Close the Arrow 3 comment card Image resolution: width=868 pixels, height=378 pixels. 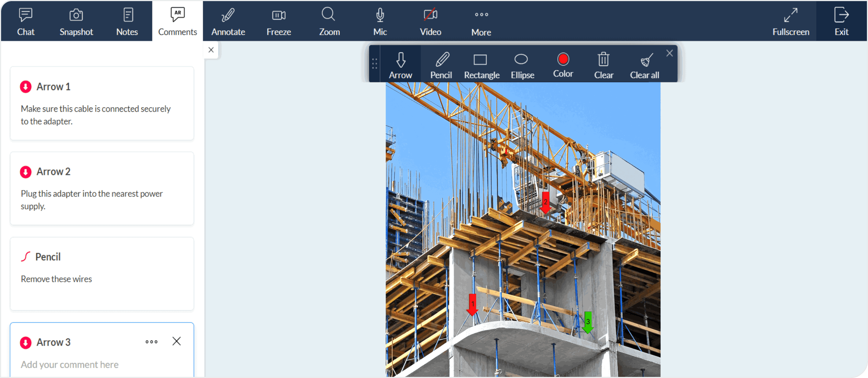pyautogui.click(x=177, y=341)
